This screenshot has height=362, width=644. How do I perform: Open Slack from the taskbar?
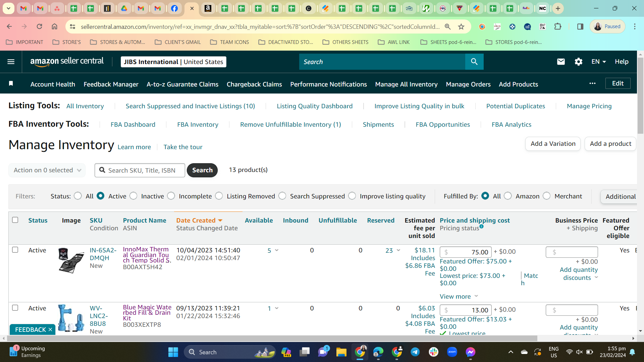(434, 352)
